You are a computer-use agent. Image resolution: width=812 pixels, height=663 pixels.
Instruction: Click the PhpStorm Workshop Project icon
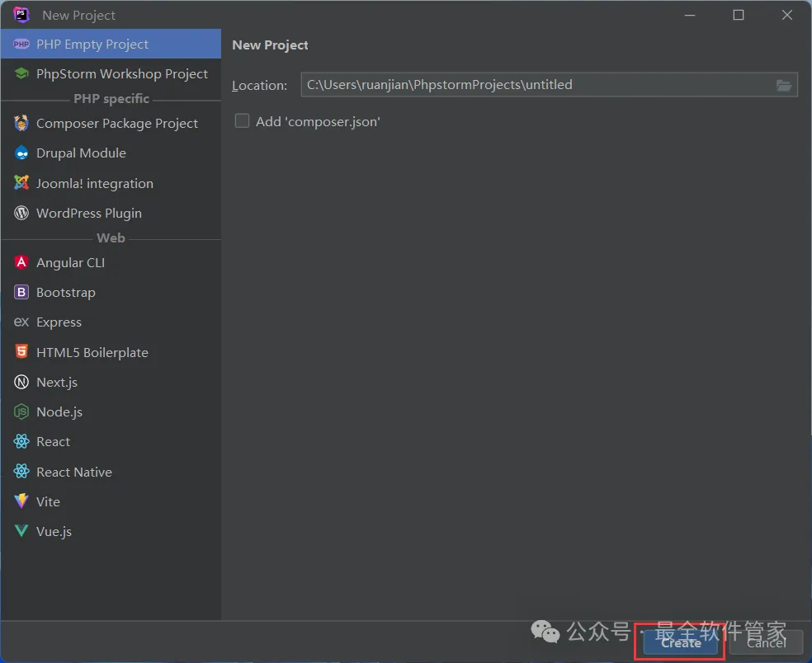tap(21, 73)
